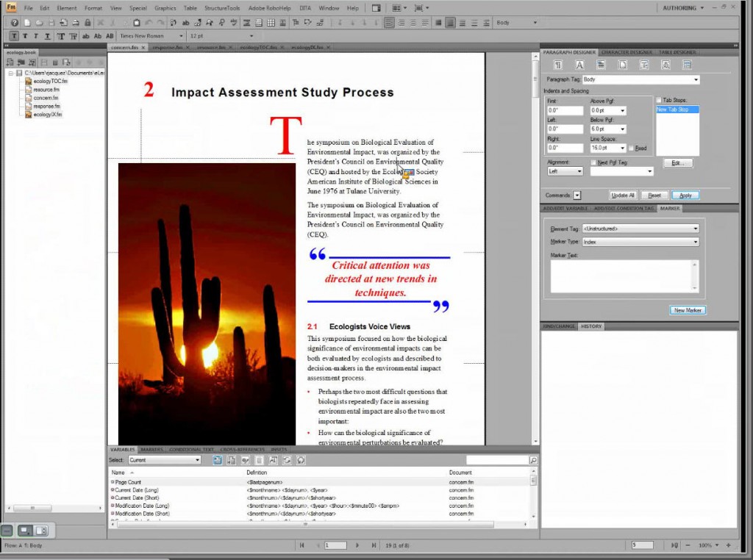This screenshot has height=560, width=753.
Task: Click the page number field in status bar
Action: pyautogui.click(x=335, y=545)
